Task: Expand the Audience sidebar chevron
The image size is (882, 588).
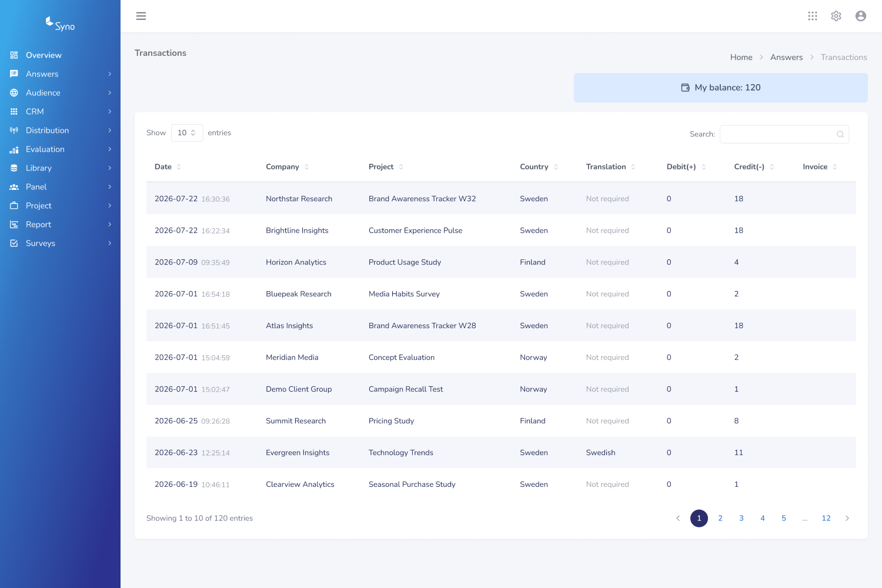Action: coord(109,93)
